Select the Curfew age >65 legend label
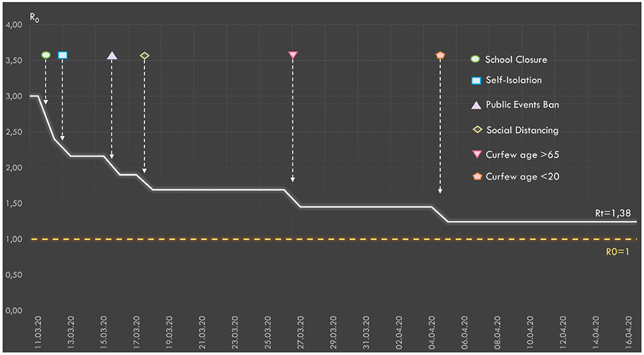The width and height of the screenshot is (644, 355). 522,155
